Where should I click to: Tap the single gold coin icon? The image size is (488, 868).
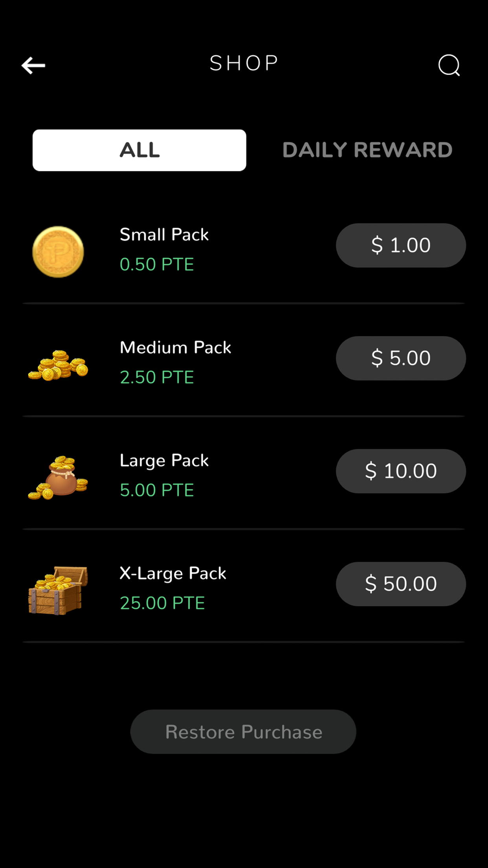(58, 252)
